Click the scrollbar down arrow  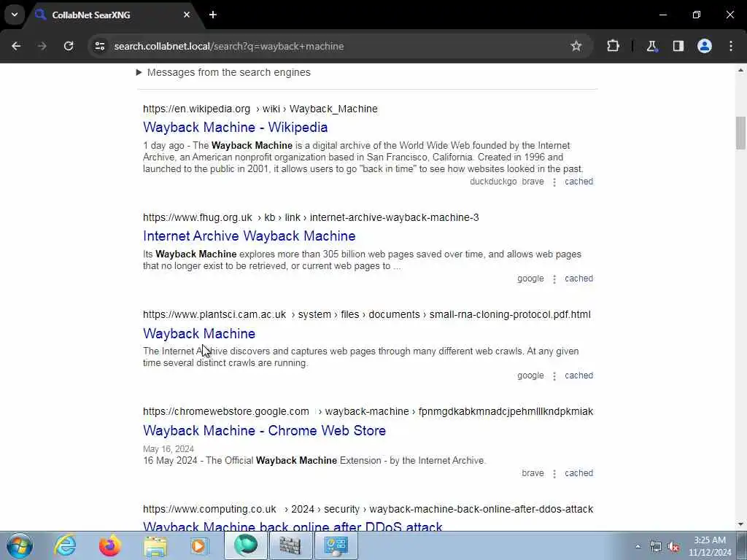pos(740,525)
